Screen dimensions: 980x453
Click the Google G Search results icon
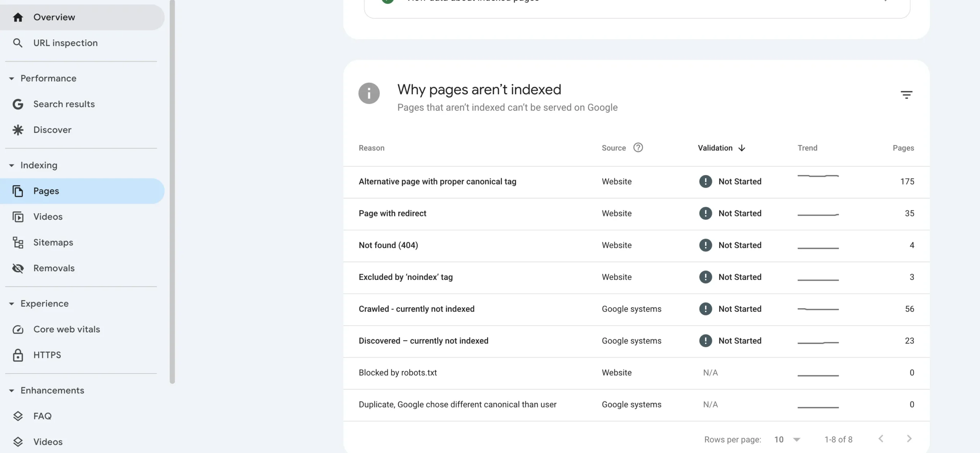click(x=18, y=104)
